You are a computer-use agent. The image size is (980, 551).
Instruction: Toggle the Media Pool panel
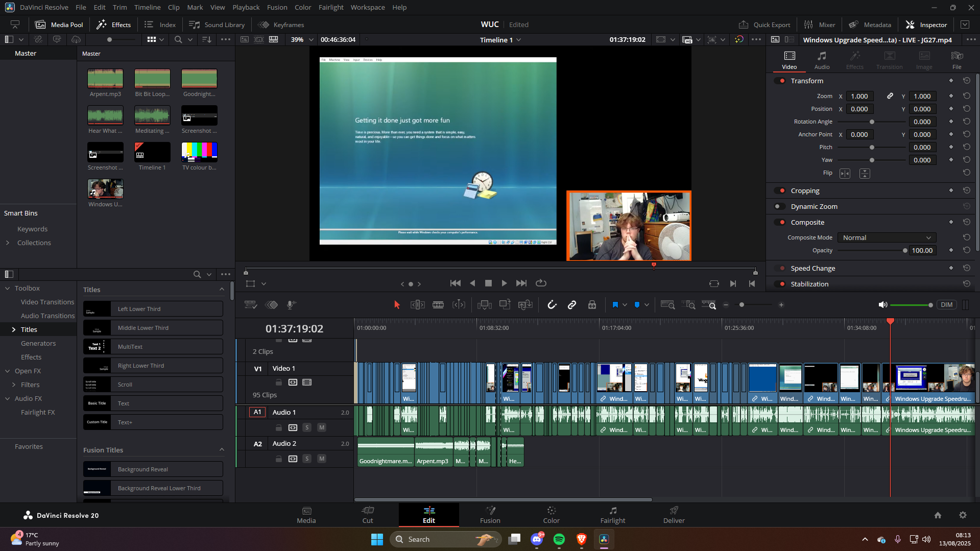[59, 25]
